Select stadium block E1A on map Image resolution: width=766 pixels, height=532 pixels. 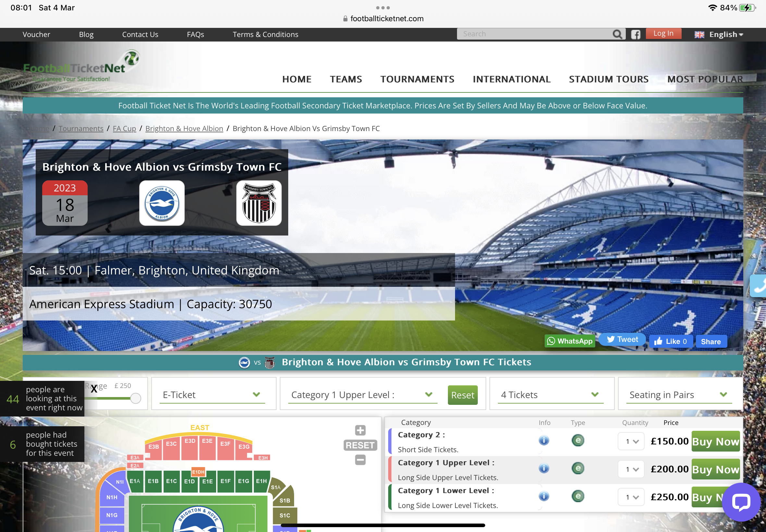[135, 481]
